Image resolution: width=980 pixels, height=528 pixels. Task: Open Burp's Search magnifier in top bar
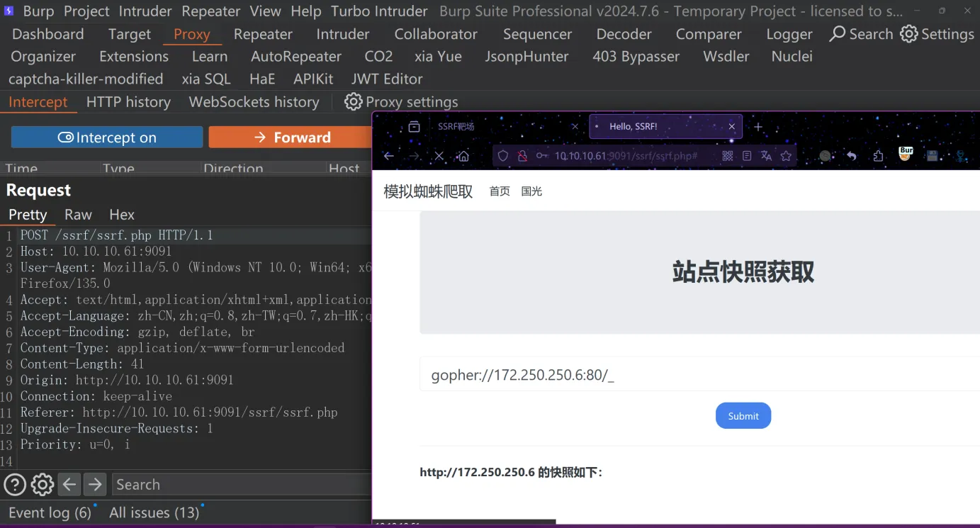point(838,33)
